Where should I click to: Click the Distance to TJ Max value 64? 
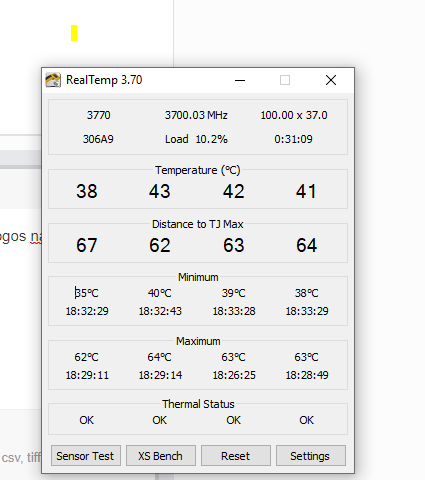click(306, 245)
